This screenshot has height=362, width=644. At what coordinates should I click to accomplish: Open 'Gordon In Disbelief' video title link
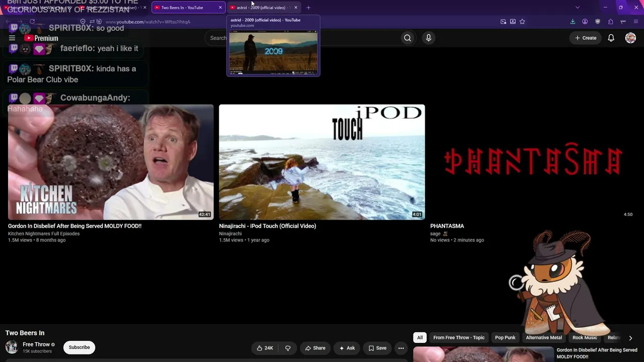[x=74, y=226]
